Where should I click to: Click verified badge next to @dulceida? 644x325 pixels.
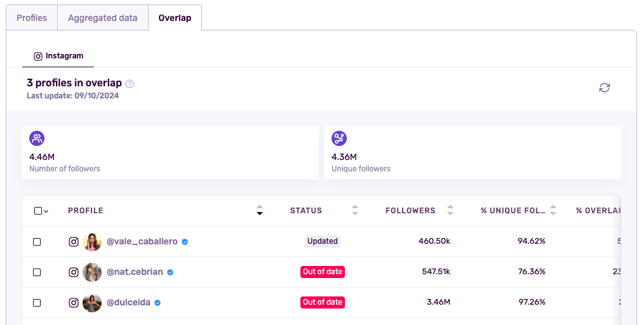coord(158,303)
